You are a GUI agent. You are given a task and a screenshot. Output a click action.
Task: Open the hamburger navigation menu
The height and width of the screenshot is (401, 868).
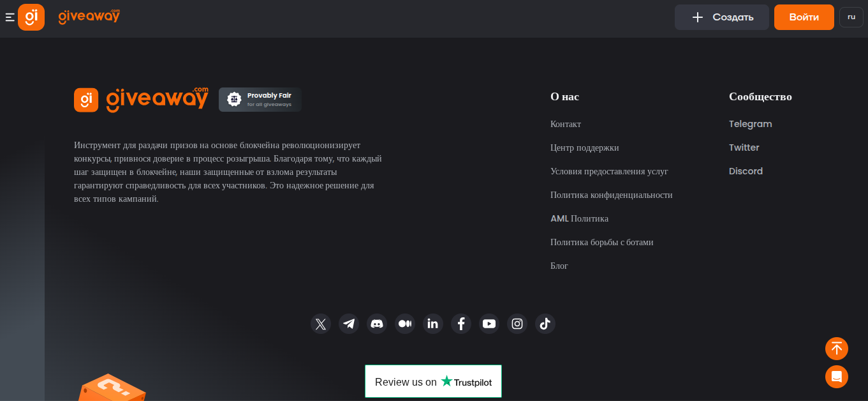click(10, 17)
